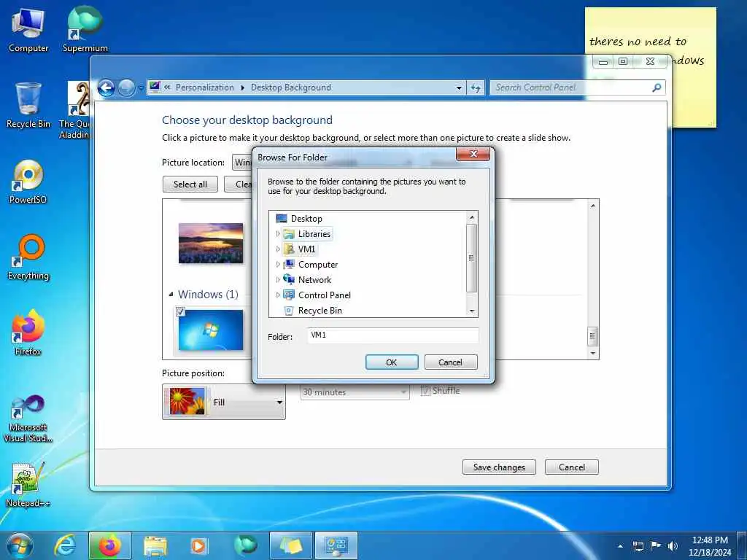The height and width of the screenshot is (560, 747).
Task: Click the Save changes button
Action: click(x=499, y=467)
